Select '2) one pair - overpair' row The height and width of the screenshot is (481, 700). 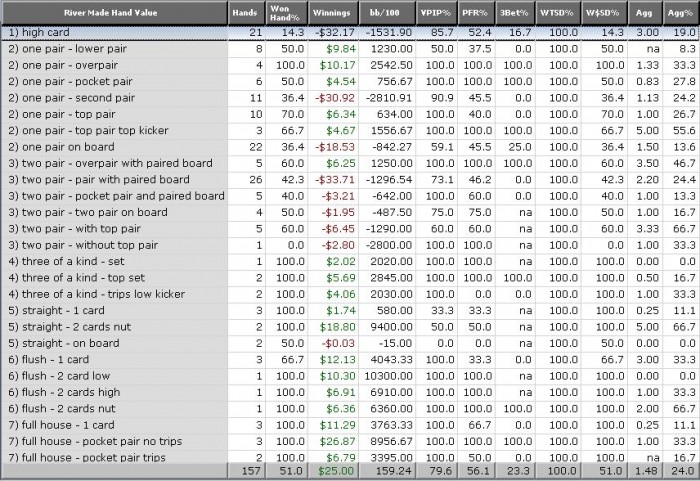[x=350, y=65]
